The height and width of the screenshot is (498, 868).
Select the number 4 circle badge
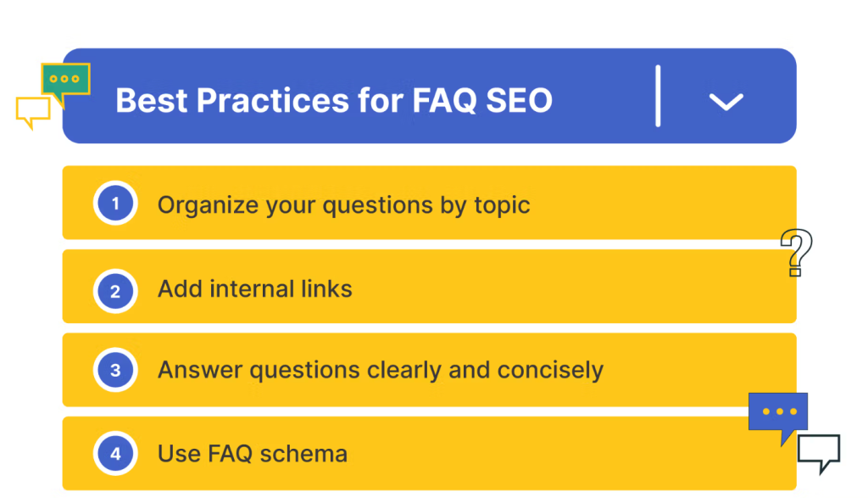point(115,454)
